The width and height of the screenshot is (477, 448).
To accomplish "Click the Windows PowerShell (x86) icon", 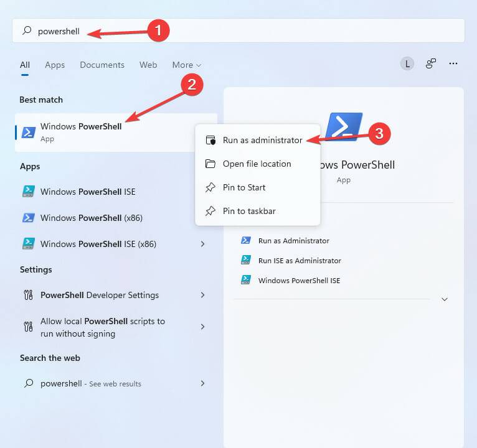I will coord(29,218).
